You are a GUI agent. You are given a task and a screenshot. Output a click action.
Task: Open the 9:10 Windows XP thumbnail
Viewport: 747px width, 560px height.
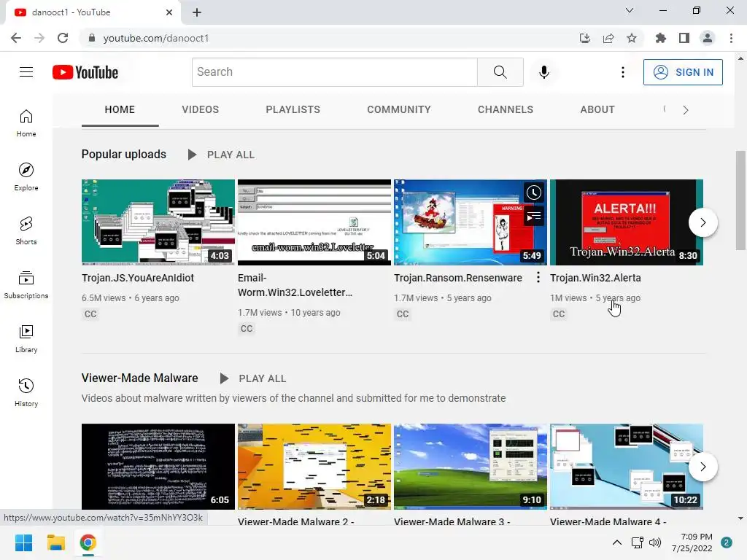(471, 467)
